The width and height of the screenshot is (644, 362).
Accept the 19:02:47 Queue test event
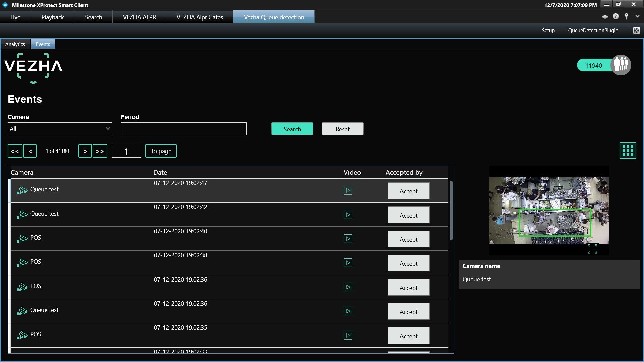409,191
